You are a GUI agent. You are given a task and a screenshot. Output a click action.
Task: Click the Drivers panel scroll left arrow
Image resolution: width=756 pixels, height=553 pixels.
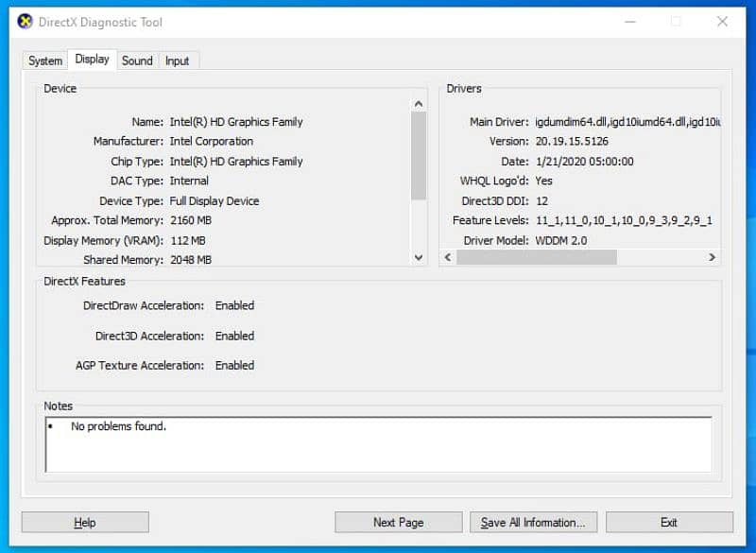pos(448,257)
